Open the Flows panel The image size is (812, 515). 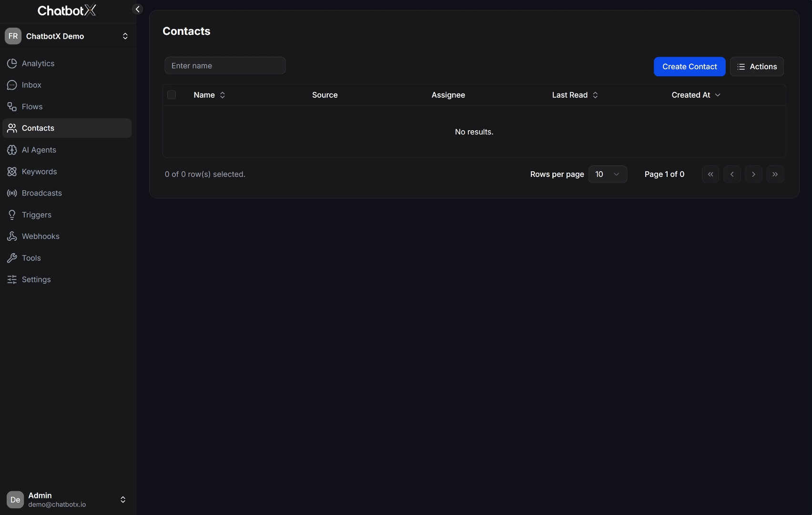click(x=32, y=106)
